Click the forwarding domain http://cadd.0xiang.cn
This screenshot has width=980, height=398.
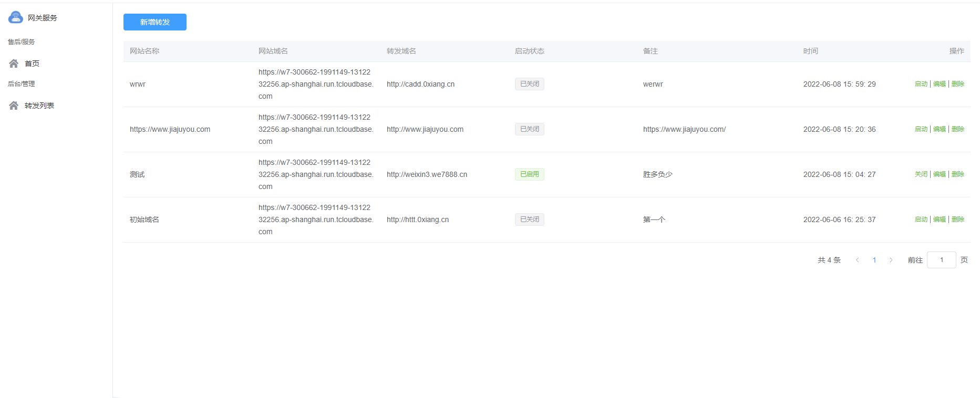coord(420,84)
